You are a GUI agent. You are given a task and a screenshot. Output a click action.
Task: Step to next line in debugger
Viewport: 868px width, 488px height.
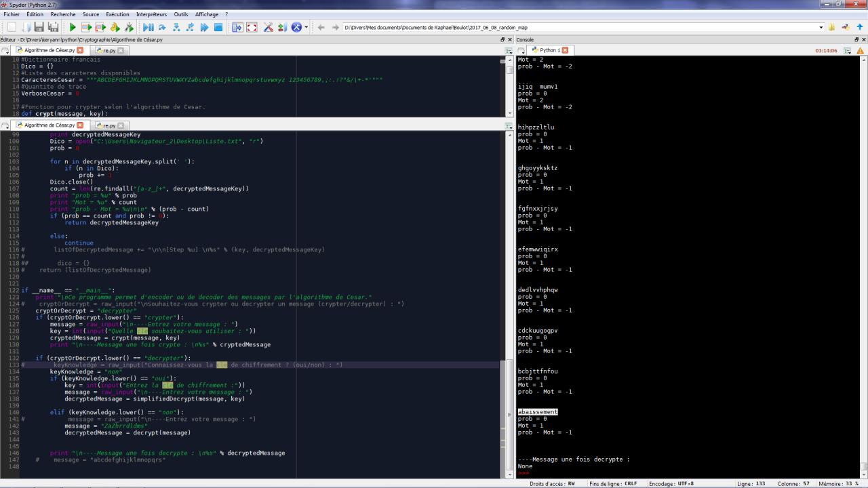point(162,27)
